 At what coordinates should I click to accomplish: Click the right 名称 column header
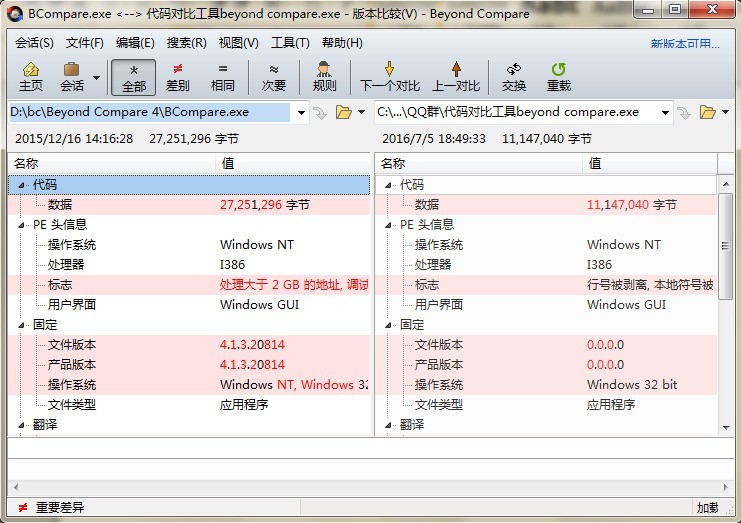pos(479,164)
